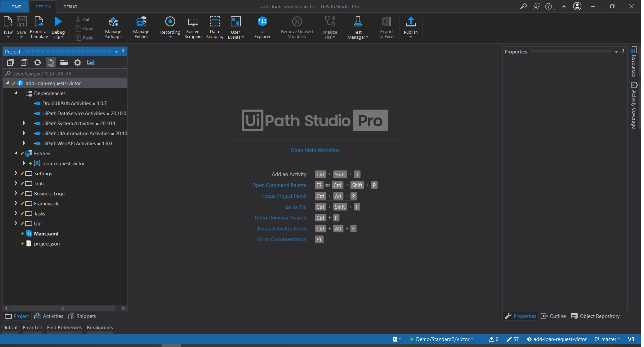Open project folder in File Explorer icon
The width and height of the screenshot is (644, 347).
tap(64, 62)
